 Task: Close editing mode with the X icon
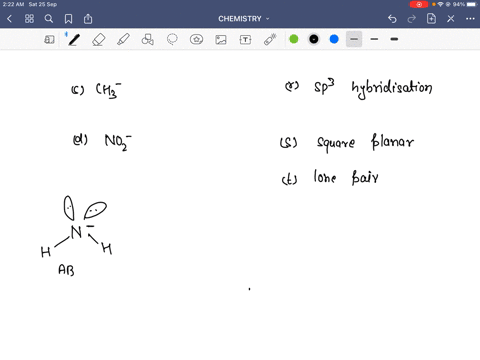pos(451,19)
